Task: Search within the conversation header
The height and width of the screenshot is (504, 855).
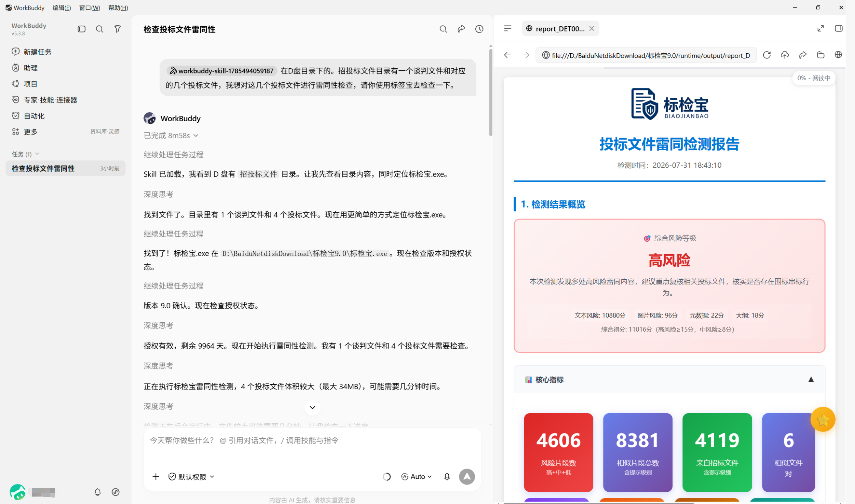Action: pyautogui.click(x=443, y=29)
